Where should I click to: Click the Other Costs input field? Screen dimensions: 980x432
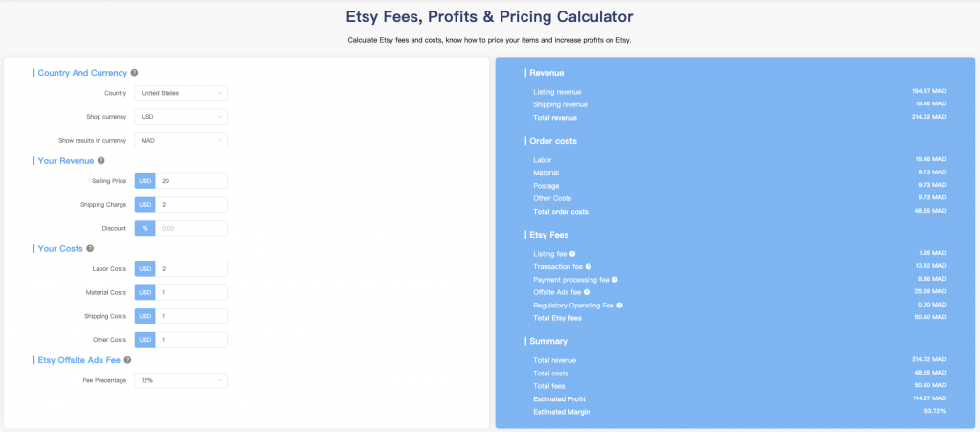coord(191,340)
